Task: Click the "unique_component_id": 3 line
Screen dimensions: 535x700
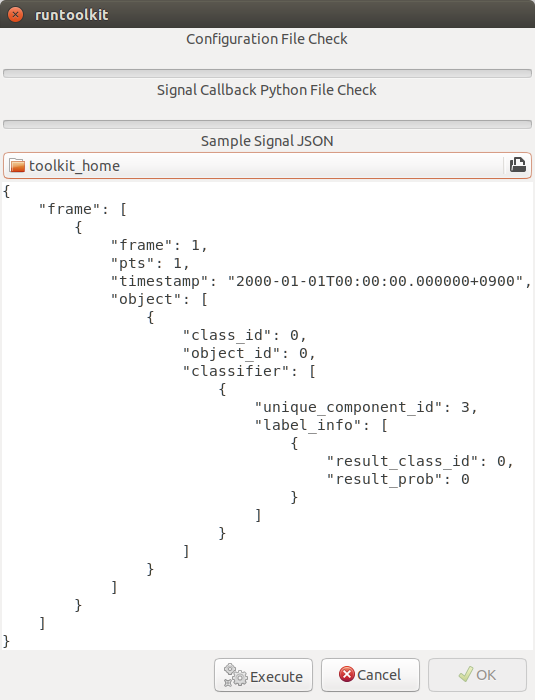Action: pyautogui.click(x=366, y=407)
